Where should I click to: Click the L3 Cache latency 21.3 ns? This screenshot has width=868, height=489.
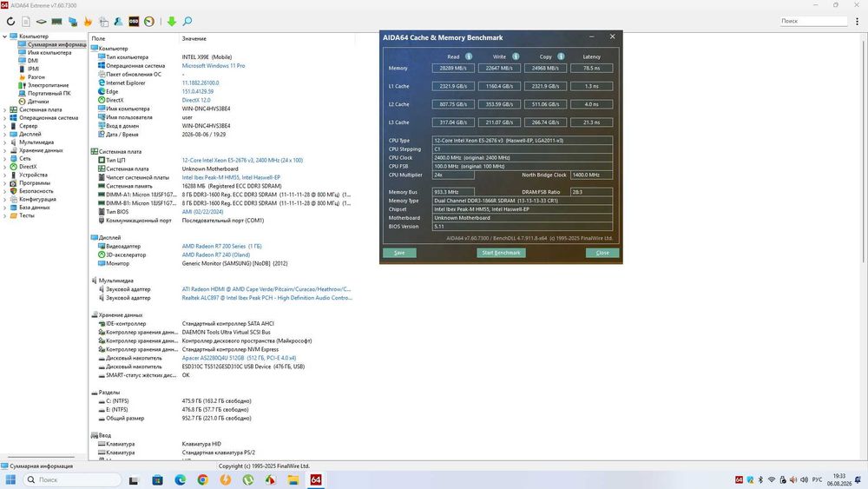591,122
